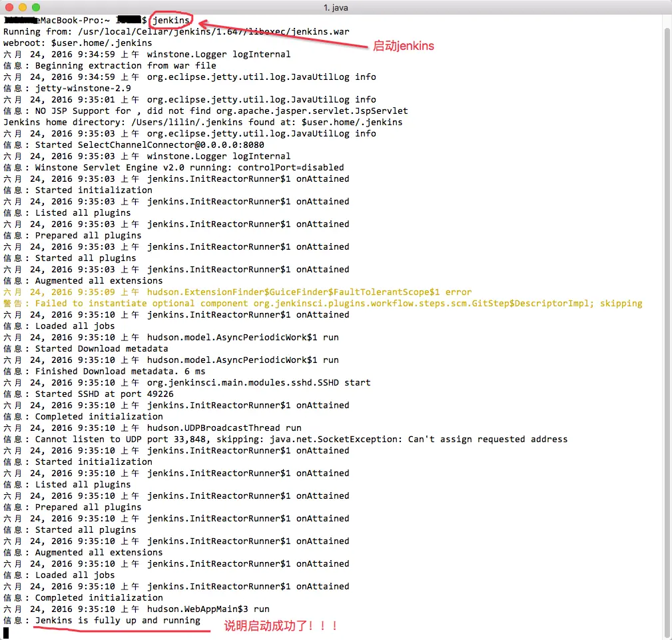Click the 9:35:01 'JavaUtilLog info' line

[190, 99]
